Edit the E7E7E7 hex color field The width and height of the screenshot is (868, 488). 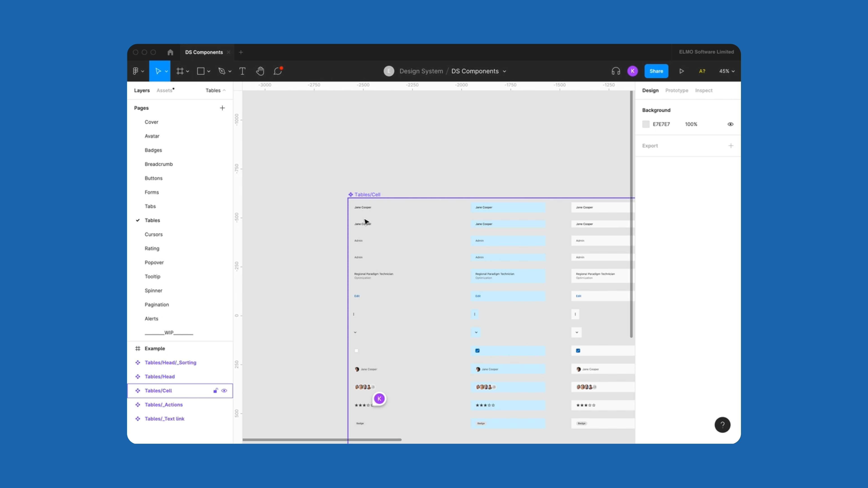click(x=661, y=124)
